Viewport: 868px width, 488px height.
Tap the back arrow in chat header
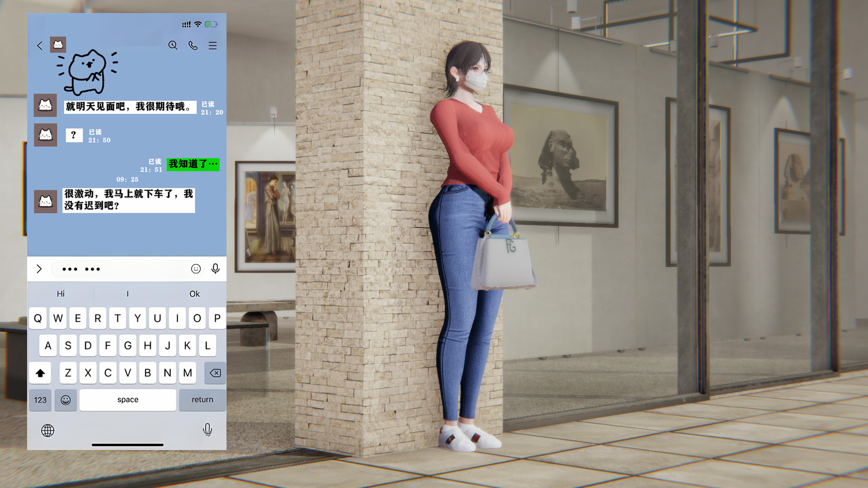40,46
